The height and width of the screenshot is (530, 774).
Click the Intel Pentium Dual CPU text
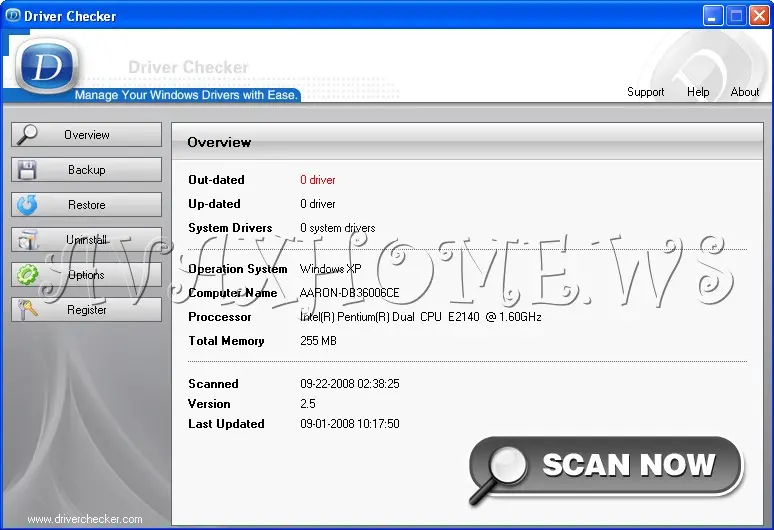click(421, 317)
